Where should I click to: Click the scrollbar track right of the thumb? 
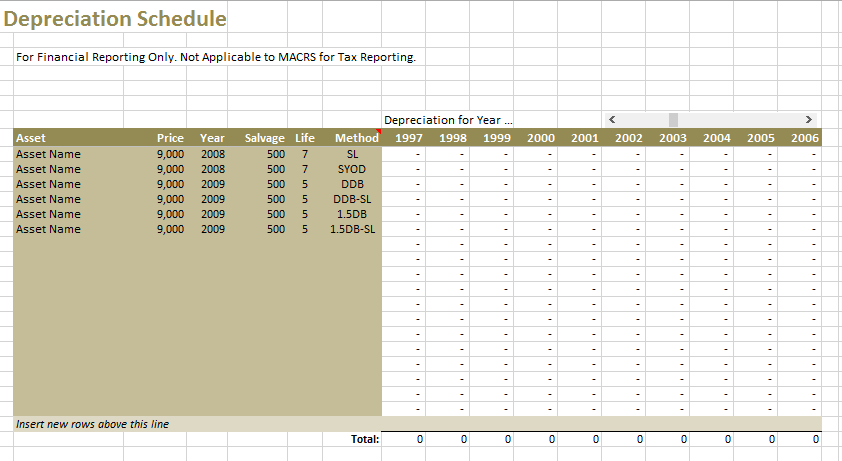(740, 119)
